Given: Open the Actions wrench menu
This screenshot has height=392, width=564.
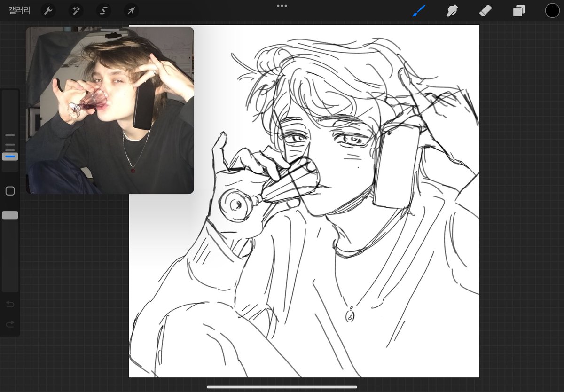Looking at the screenshot, I should click(48, 10).
